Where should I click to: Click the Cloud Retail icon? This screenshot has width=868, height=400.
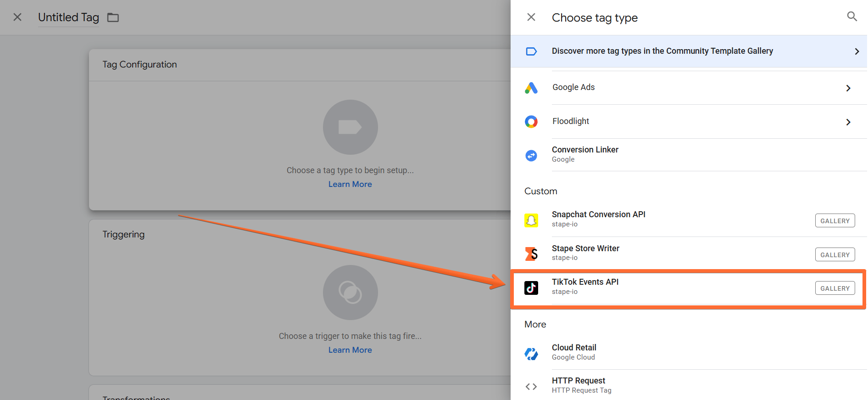531,354
